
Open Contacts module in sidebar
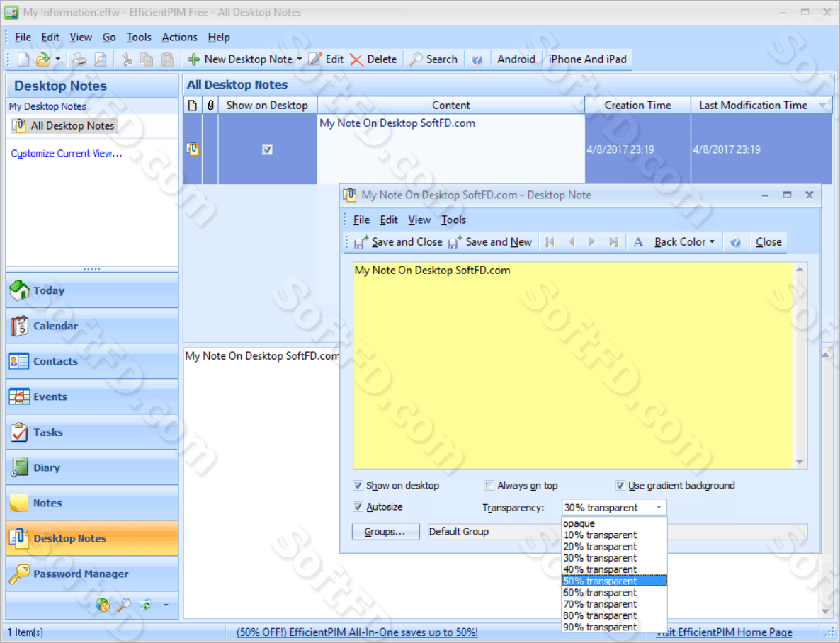(92, 361)
